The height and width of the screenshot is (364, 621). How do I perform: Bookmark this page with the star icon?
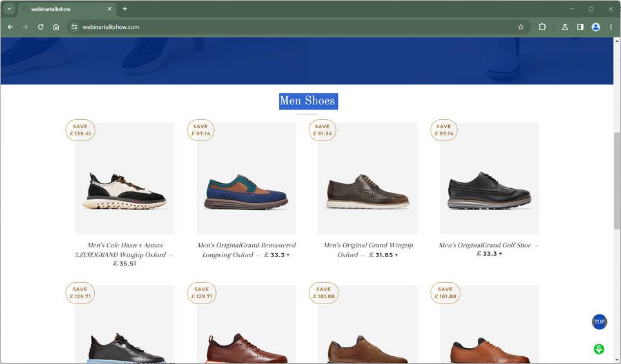pos(520,27)
